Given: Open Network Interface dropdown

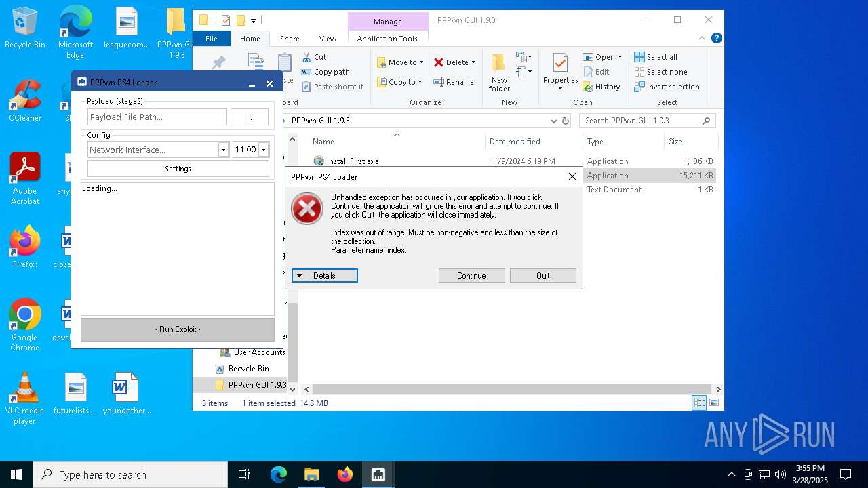Looking at the screenshot, I should [223, 150].
